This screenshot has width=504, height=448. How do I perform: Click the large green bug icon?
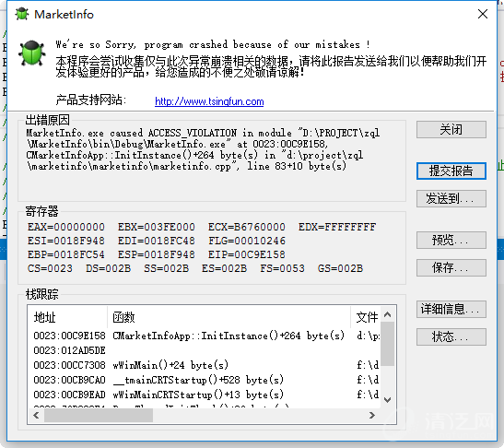pos(31,53)
